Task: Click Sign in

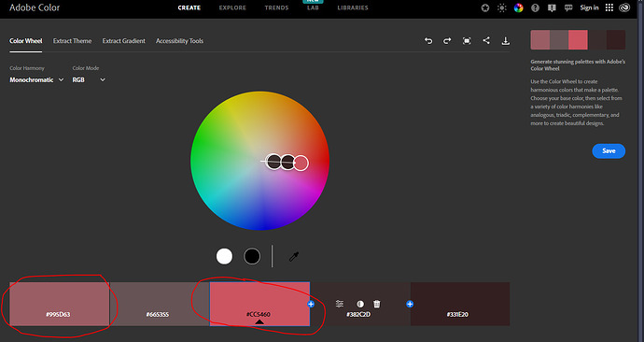Action: (589, 7)
